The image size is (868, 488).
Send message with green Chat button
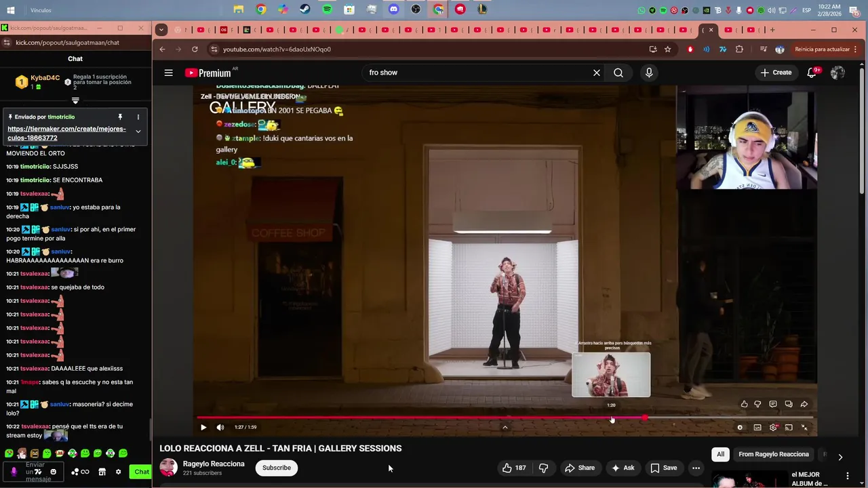click(141, 472)
